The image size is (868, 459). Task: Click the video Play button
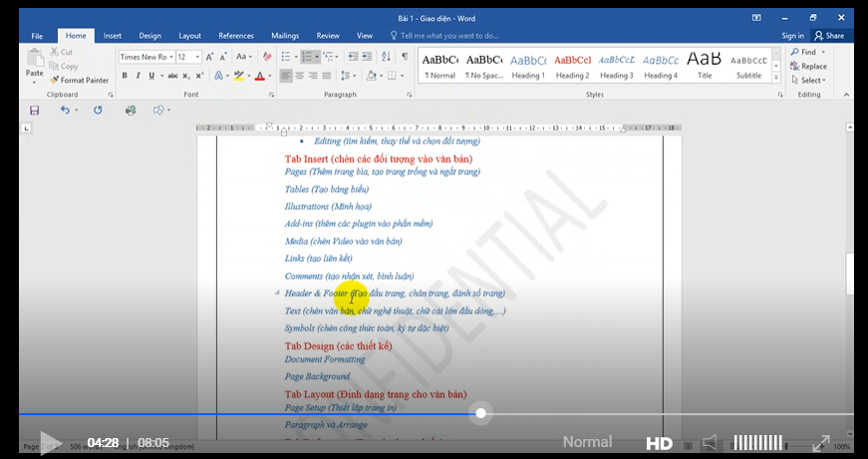tap(51, 443)
